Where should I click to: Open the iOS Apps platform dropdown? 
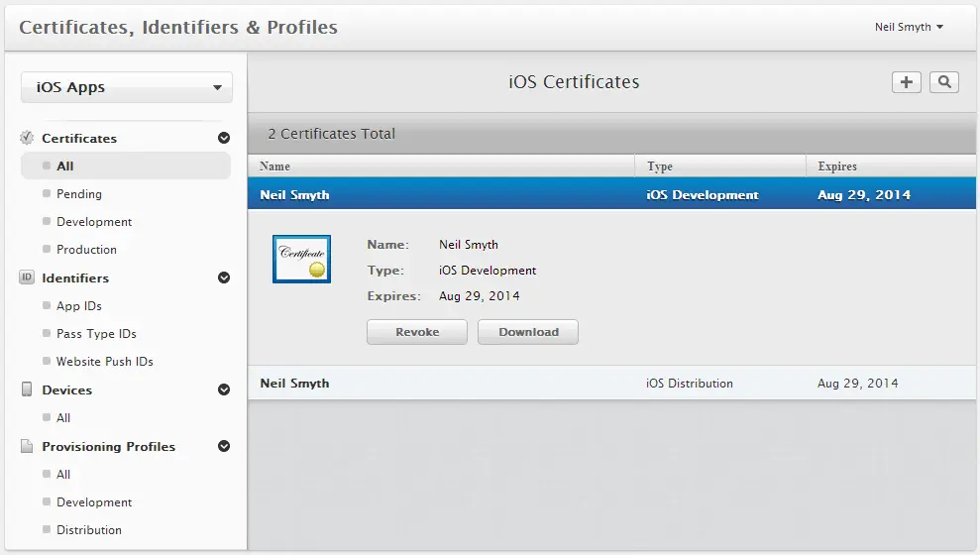click(x=127, y=87)
